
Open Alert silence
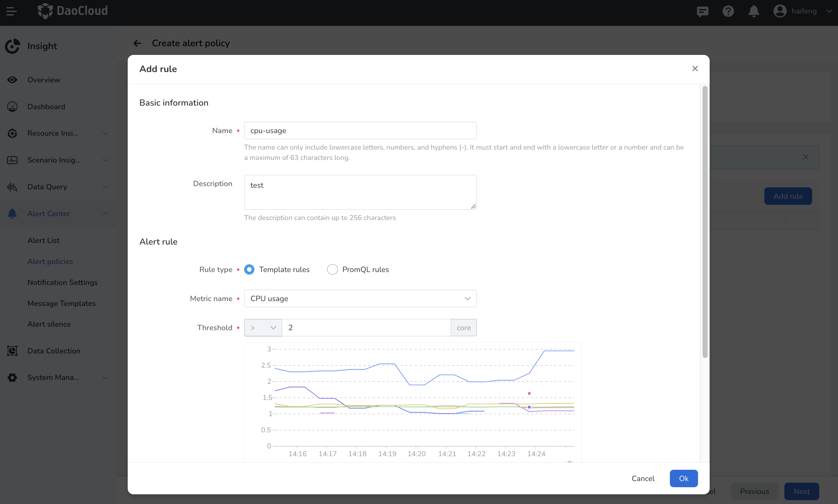point(49,324)
